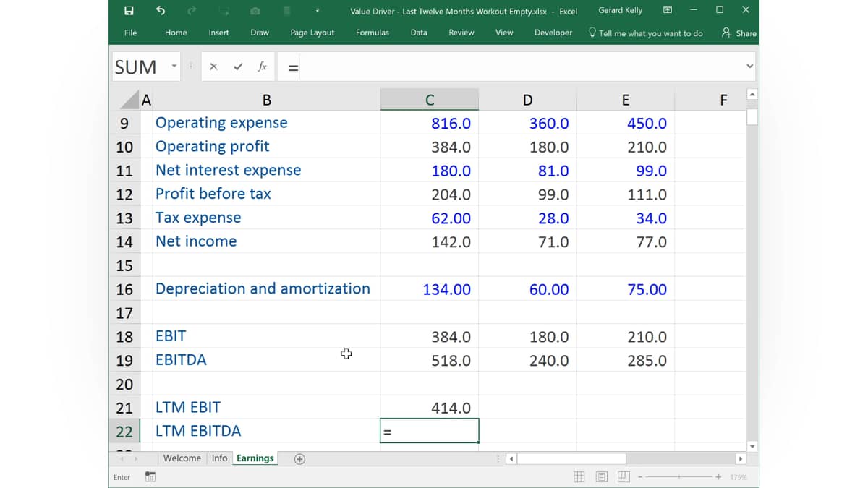Expand the Name Box dropdown arrow
The height and width of the screenshot is (488, 868).
point(174,67)
